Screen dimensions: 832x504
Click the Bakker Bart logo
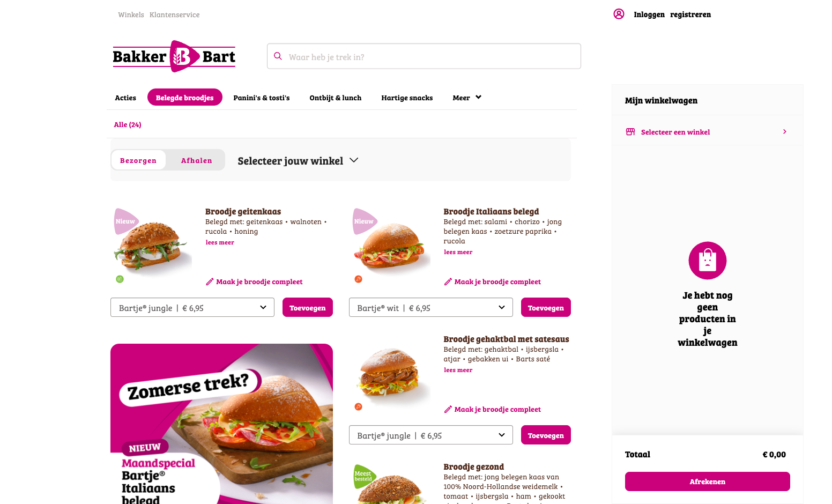coord(174,56)
